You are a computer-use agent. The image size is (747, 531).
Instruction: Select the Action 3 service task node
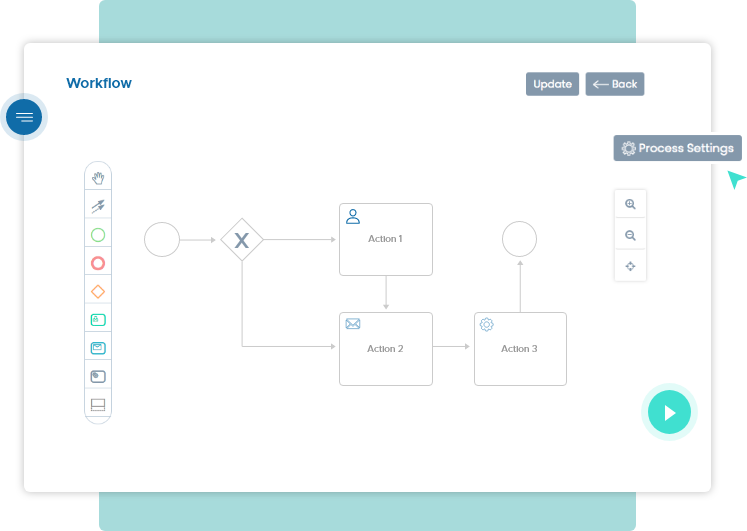pos(520,348)
